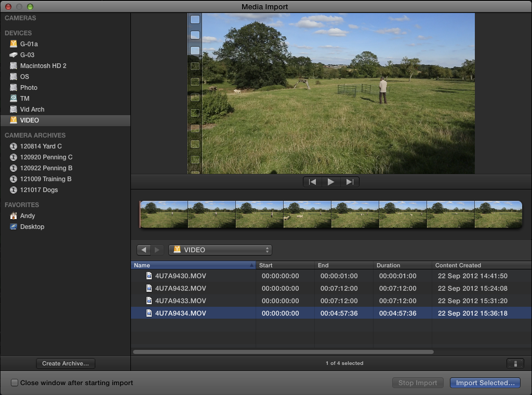The width and height of the screenshot is (532, 395).
Task: Enable Close window after starting import
Action: click(15, 383)
